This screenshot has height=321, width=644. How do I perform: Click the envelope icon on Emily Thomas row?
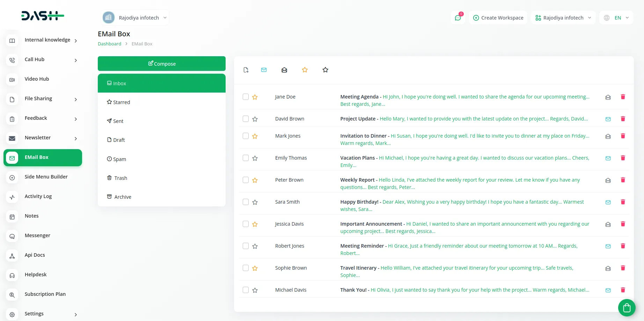(608, 158)
